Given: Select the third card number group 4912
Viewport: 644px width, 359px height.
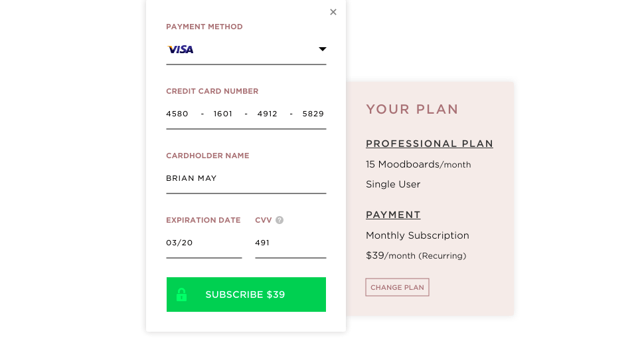Looking at the screenshot, I should click(268, 114).
